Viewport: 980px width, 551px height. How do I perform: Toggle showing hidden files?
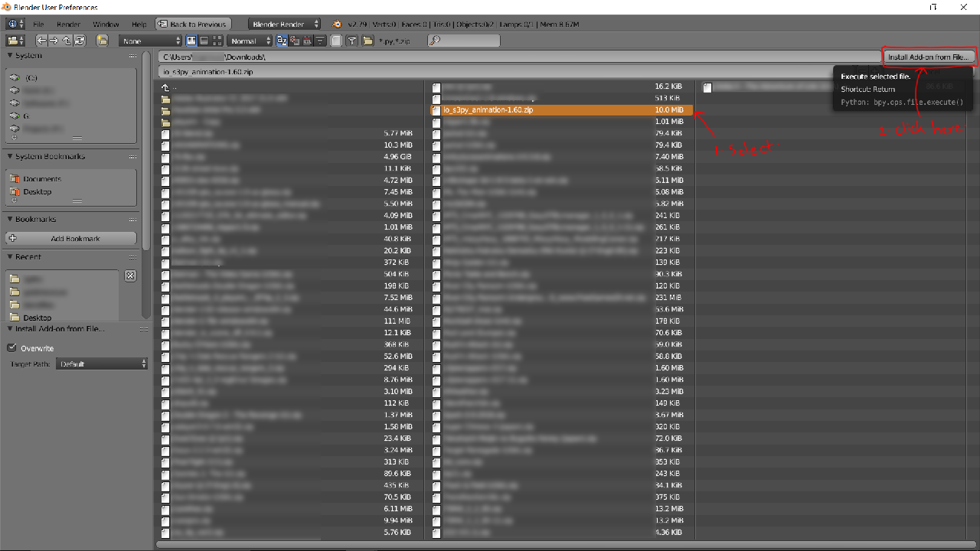336,41
